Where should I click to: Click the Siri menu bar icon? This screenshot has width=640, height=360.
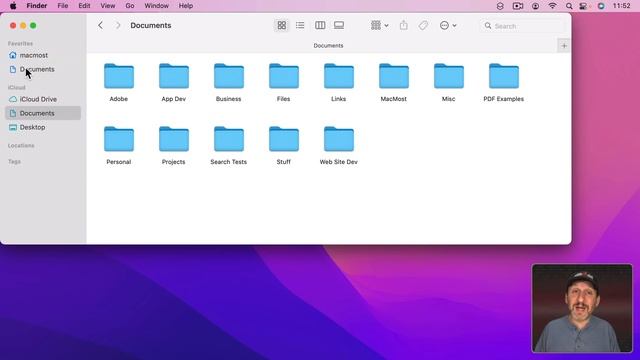click(x=601, y=6)
